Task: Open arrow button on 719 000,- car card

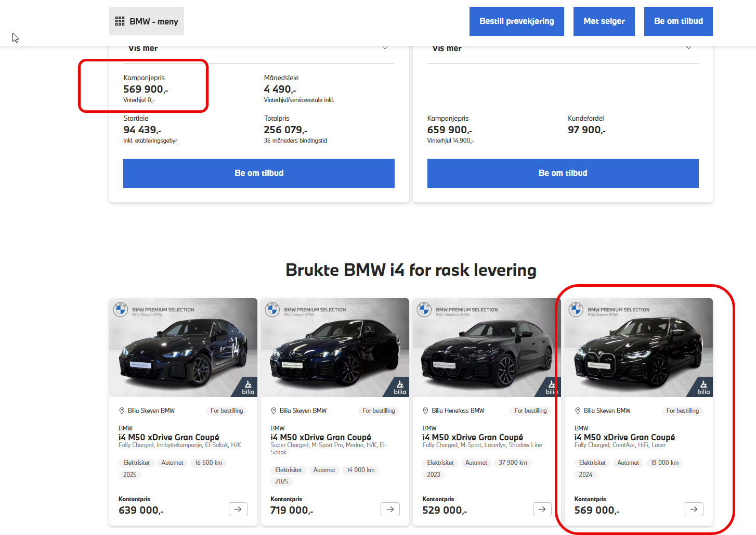Action: [390, 509]
